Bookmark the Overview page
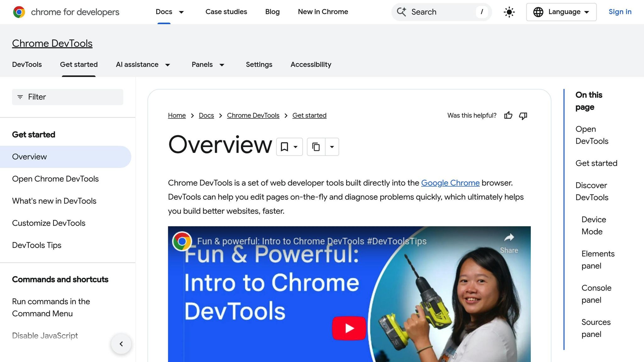644x362 pixels. point(285,146)
